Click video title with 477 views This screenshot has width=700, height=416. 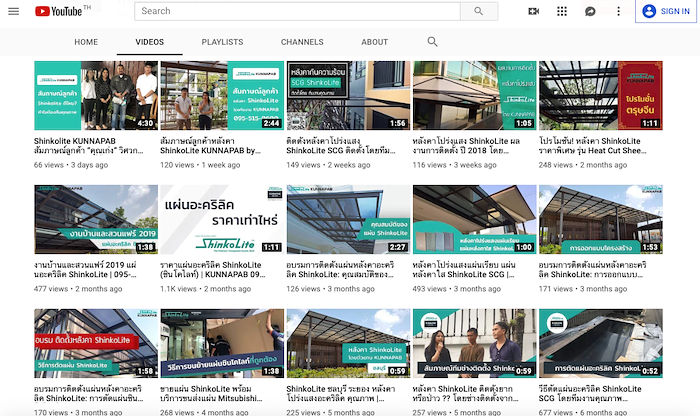(x=85, y=270)
